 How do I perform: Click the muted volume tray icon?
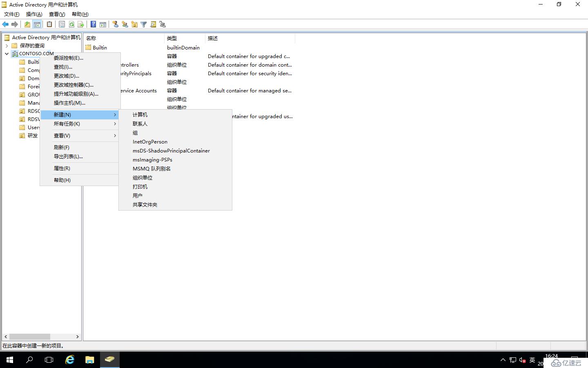click(x=522, y=360)
